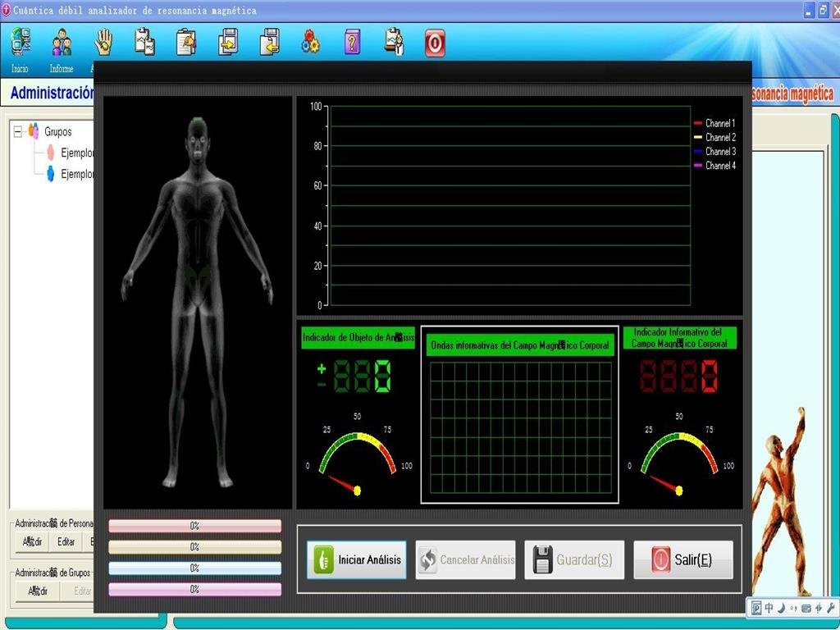Viewport: 840px width, 630px height.
Task: Open the comparison charts clipboard icon
Action: [x=145, y=42]
